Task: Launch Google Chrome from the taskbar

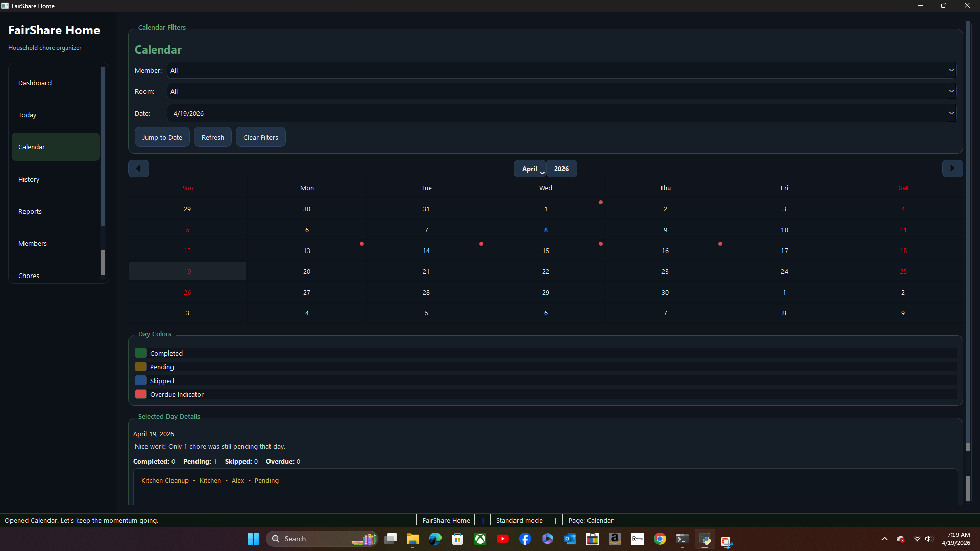Action: [x=660, y=538]
